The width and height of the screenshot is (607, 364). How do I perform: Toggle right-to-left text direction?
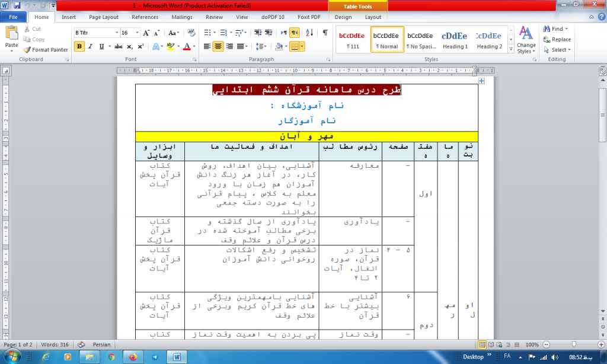[x=295, y=33]
